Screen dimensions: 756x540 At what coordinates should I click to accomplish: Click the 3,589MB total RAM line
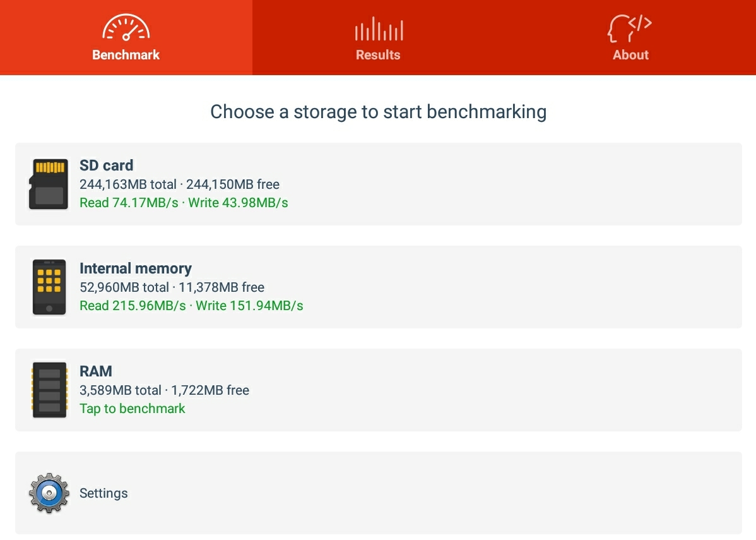tap(165, 390)
